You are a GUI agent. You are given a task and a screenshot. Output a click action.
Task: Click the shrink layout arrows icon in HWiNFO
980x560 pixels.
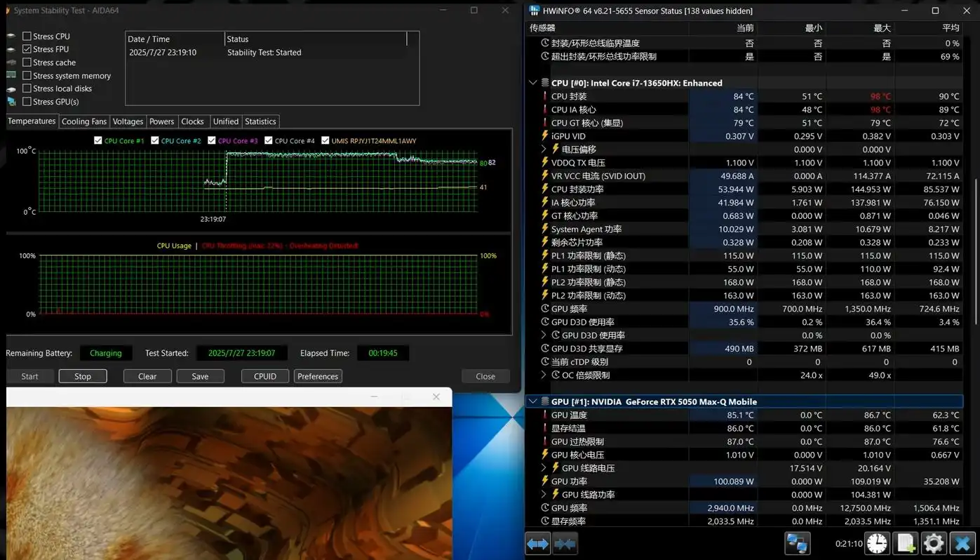click(x=565, y=543)
